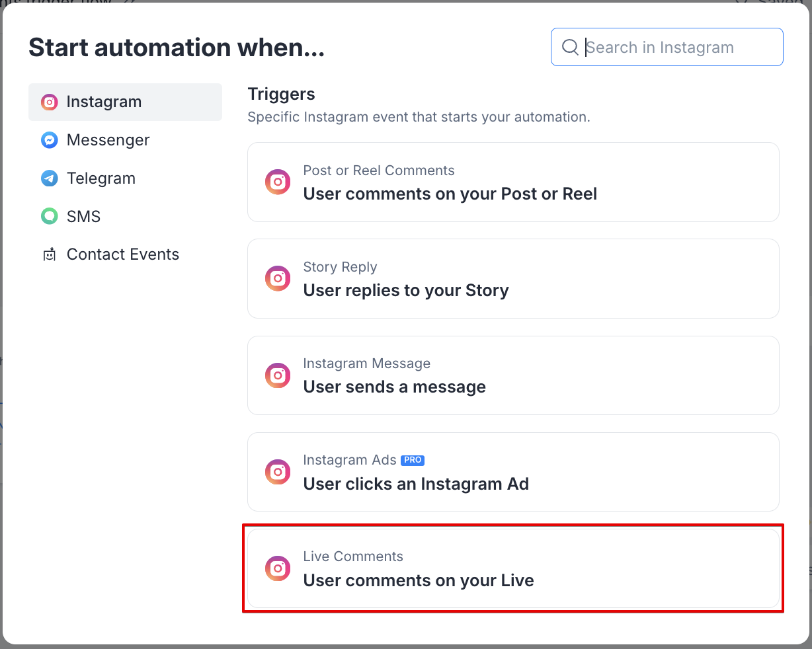The height and width of the screenshot is (649, 812).
Task: Open the Telegram channel triggers
Action: click(101, 178)
